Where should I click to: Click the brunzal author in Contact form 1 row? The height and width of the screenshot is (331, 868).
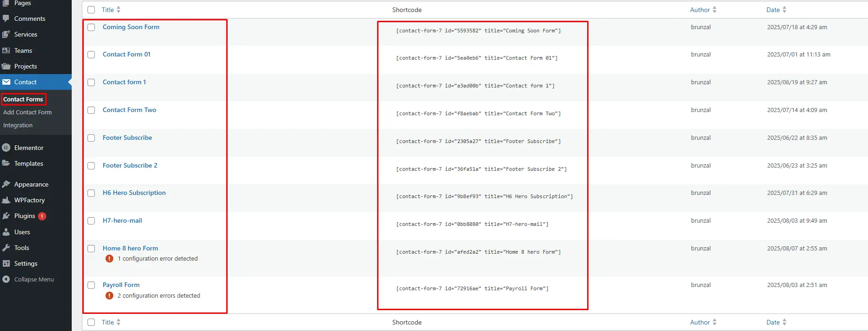(701, 82)
